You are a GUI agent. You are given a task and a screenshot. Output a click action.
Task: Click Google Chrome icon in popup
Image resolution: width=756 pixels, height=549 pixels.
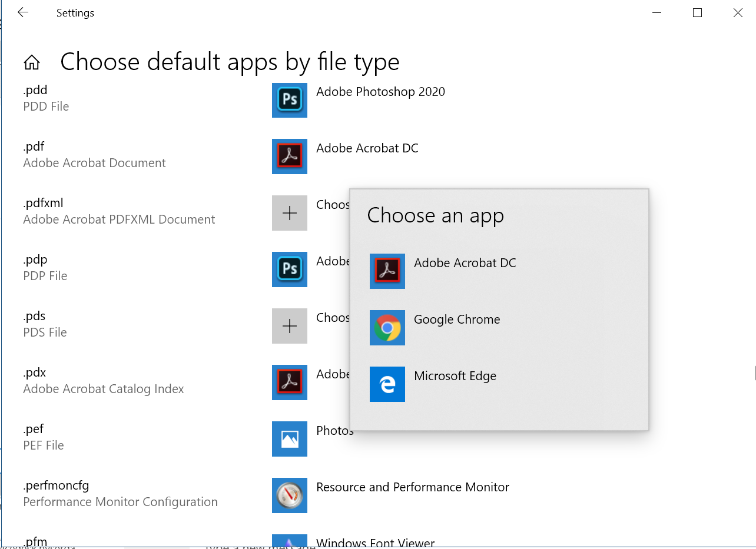click(x=387, y=328)
